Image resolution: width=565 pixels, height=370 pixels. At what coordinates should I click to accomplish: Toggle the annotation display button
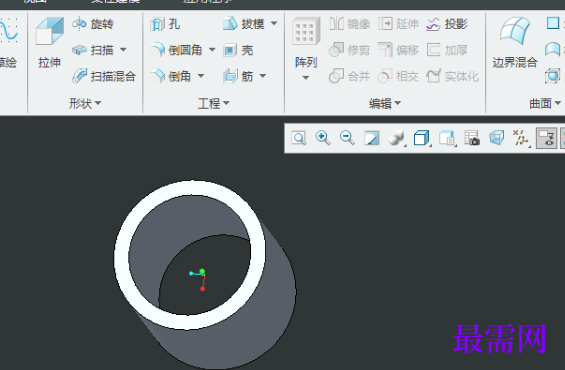tap(547, 138)
